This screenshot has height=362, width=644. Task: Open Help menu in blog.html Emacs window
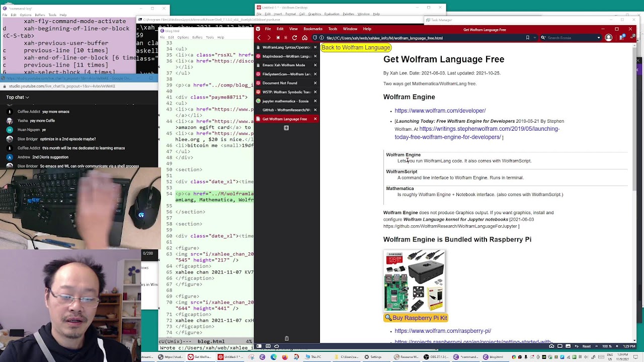click(x=220, y=37)
